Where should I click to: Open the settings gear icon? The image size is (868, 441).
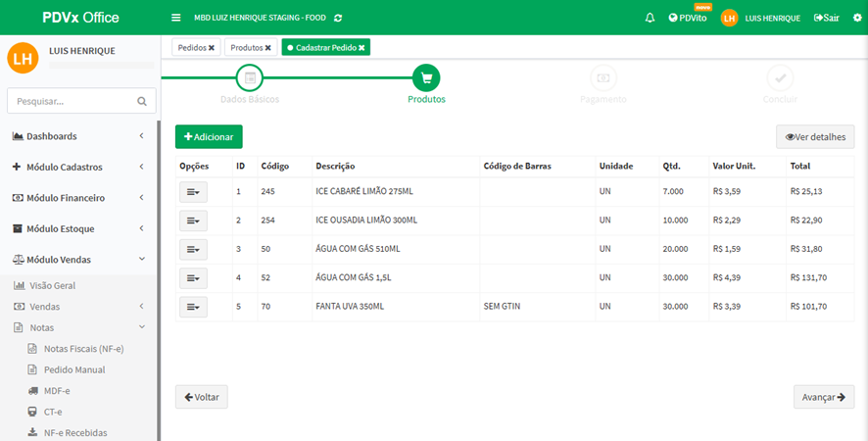tap(857, 18)
